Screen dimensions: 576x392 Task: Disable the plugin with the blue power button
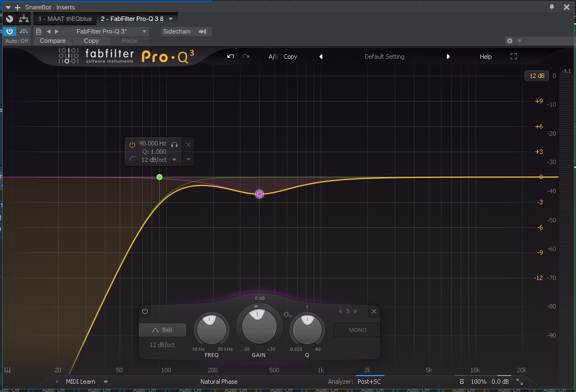pyautogui.click(x=9, y=31)
